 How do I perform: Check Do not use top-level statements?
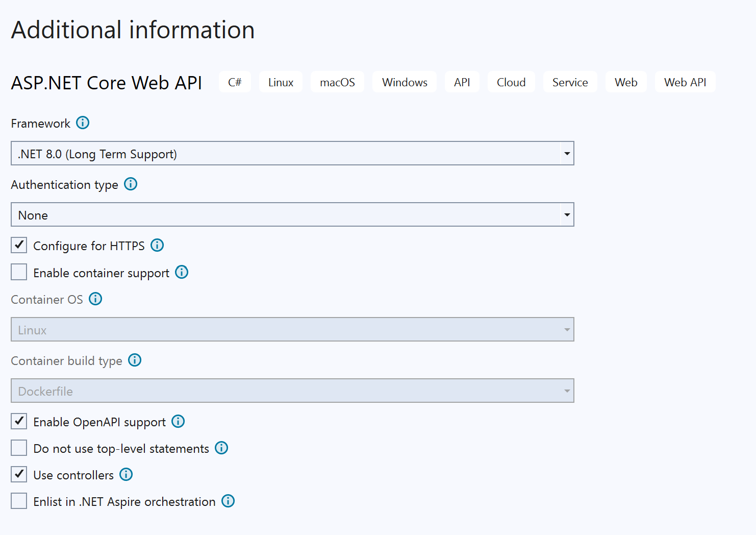click(19, 448)
